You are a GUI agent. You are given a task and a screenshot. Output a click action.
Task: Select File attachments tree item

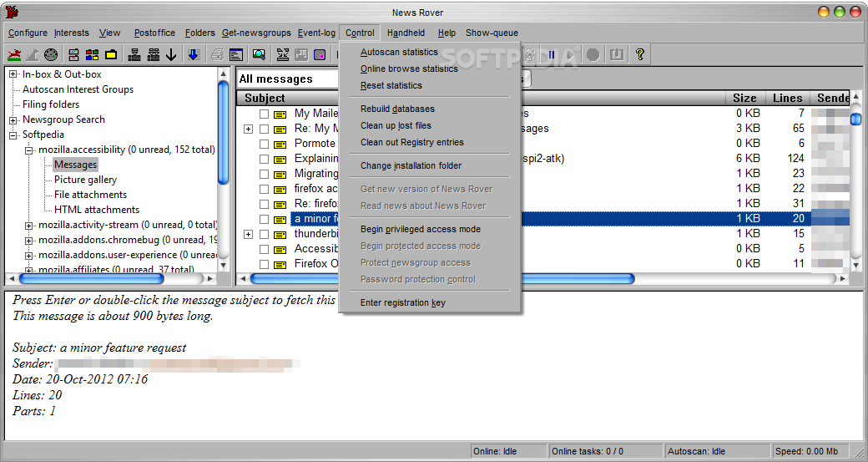tap(90, 195)
